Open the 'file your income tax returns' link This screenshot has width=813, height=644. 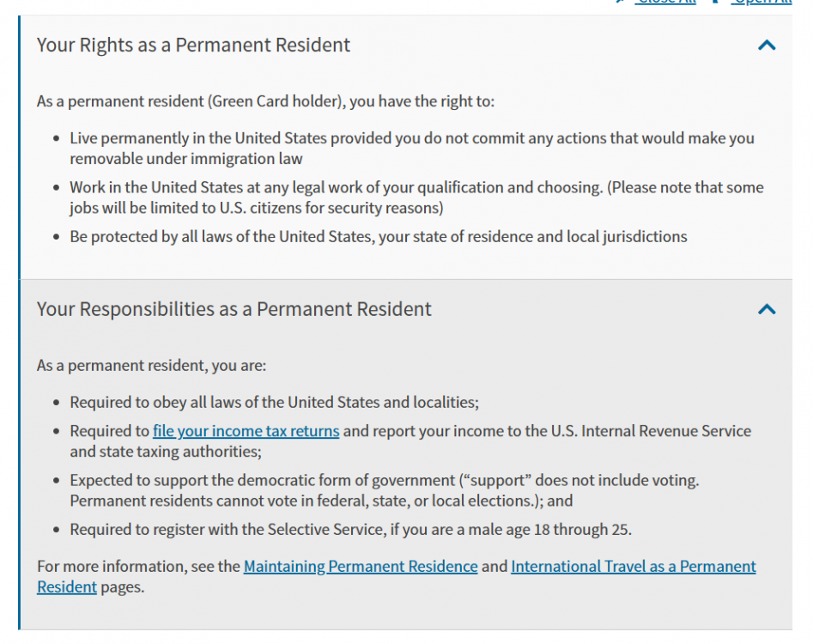[x=246, y=431]
